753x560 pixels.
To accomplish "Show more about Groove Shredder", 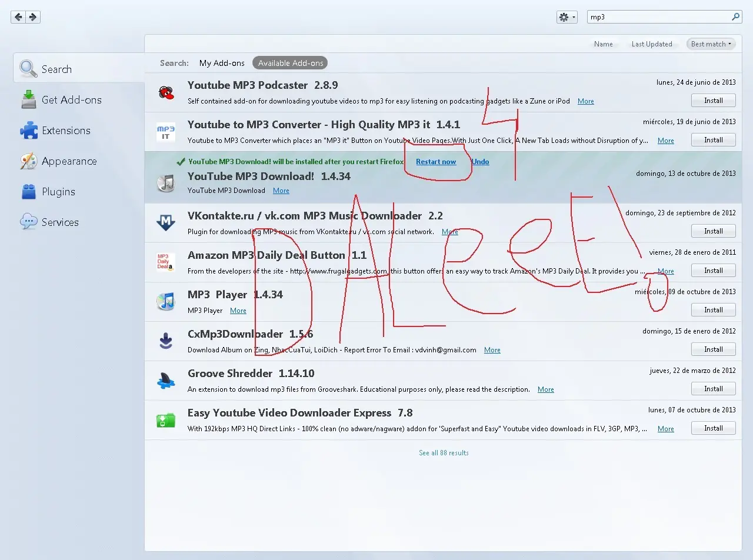I will (x=546, y=389).
